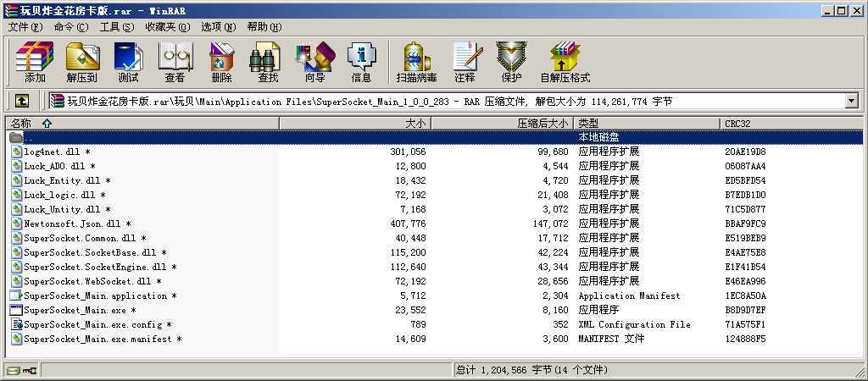Image resolution: width=868 pixels, height=381 pixels.
Task: Click the 保护 (Protect) shield icon
Action: point(511,57)
